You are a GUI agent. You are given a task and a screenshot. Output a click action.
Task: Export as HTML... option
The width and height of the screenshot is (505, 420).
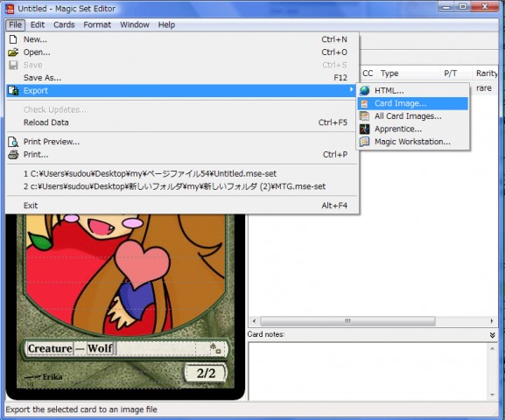[412, 91]
